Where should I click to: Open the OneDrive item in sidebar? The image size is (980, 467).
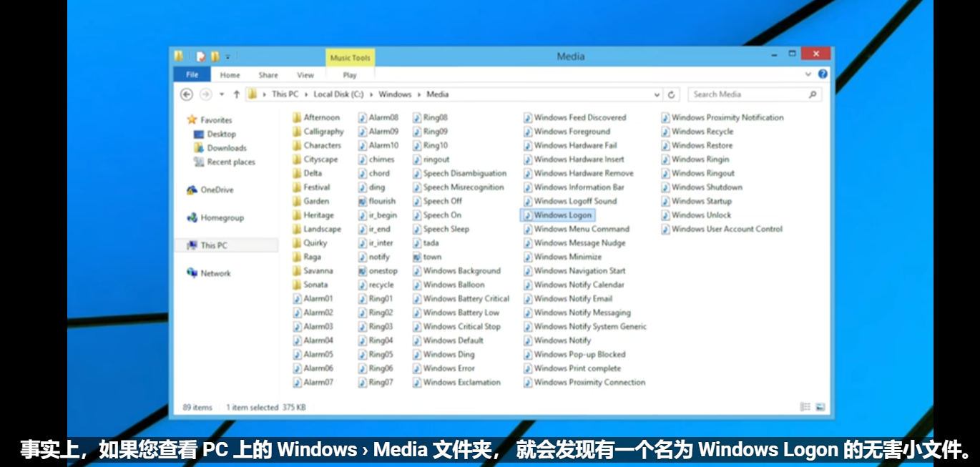pos(215,190)
